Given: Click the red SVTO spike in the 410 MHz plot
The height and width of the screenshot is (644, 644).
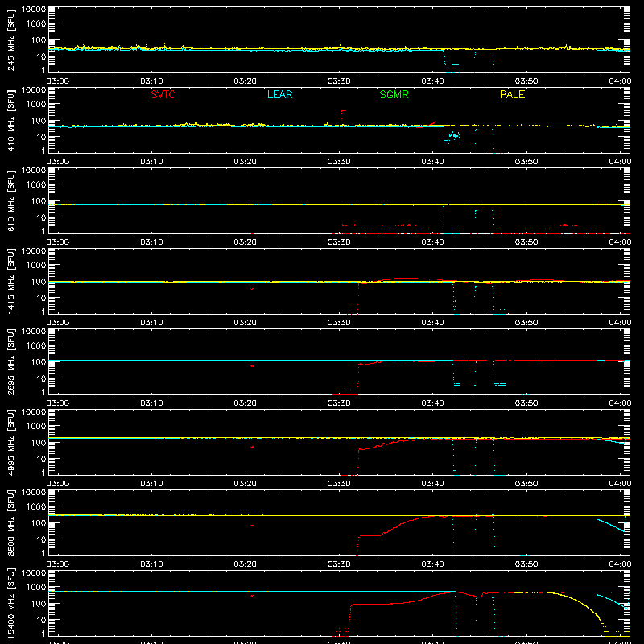Looking at the screenshot, I should coord(343,111).
